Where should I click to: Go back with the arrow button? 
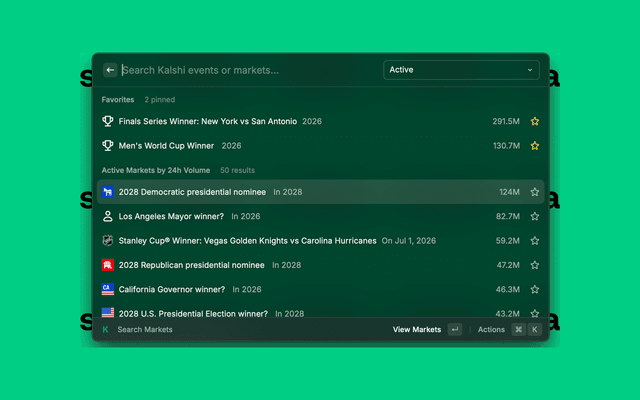coord(110,70)
